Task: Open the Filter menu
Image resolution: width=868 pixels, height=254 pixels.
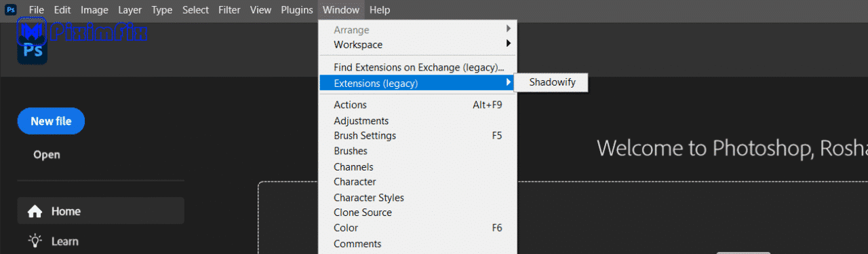Action: [229, 10]
